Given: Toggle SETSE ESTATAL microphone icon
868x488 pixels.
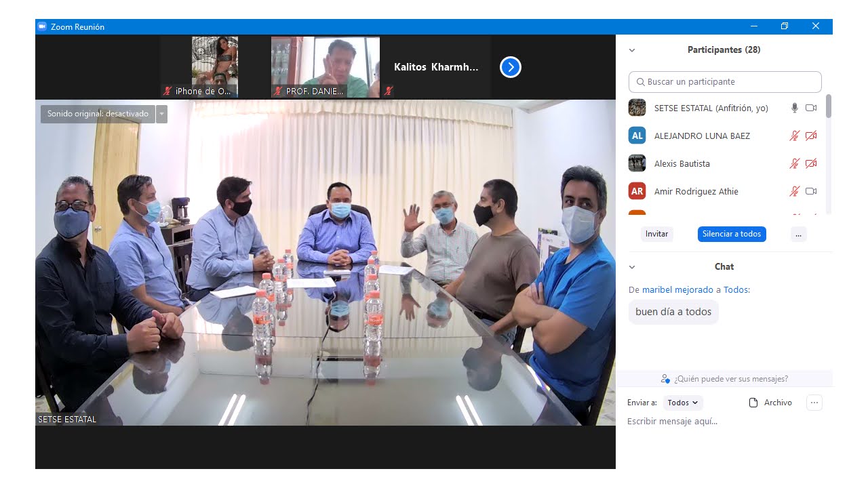Looking at the screenshot, I should click(x=795, y=108).
